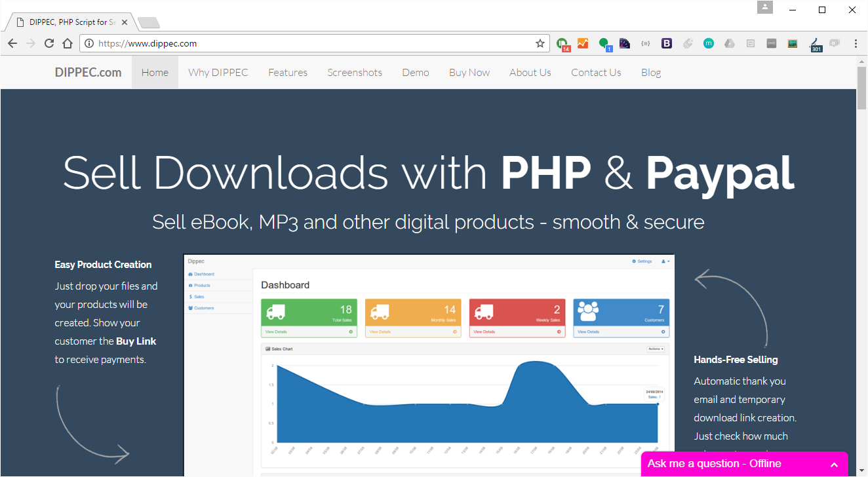Open the Contact Us page
Viewport: 868px width, 477px height.
click(x=596, y=73)
